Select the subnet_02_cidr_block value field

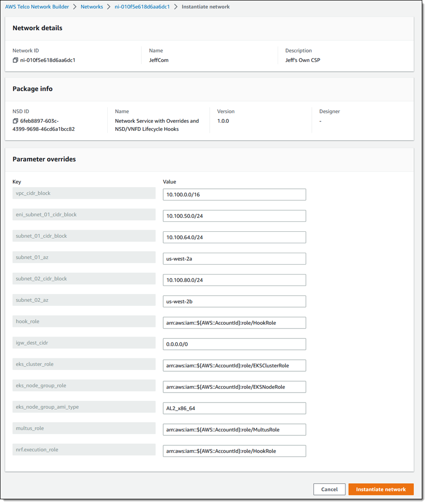(x=234, y=280)
